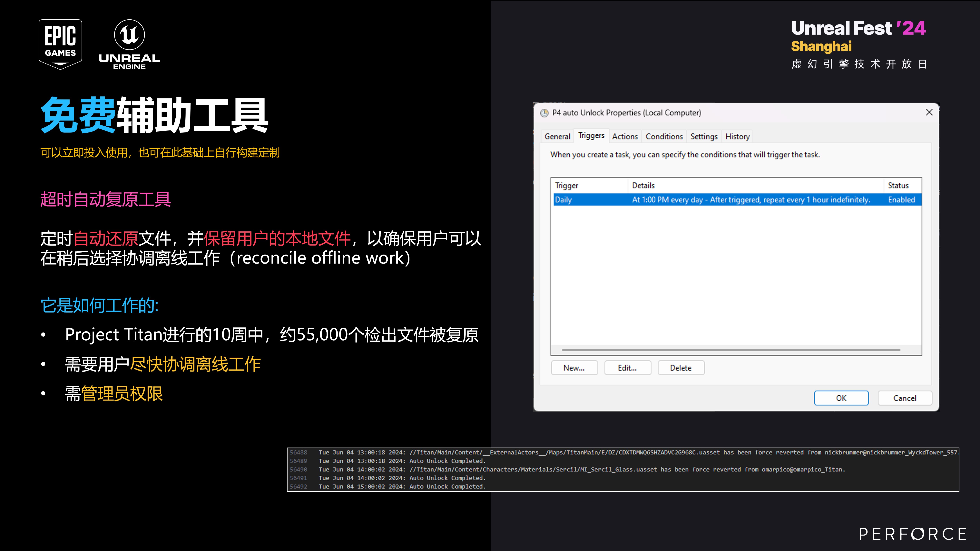Click the bullet 需管理员权限

pyautogui.click(x=114, y=394)
